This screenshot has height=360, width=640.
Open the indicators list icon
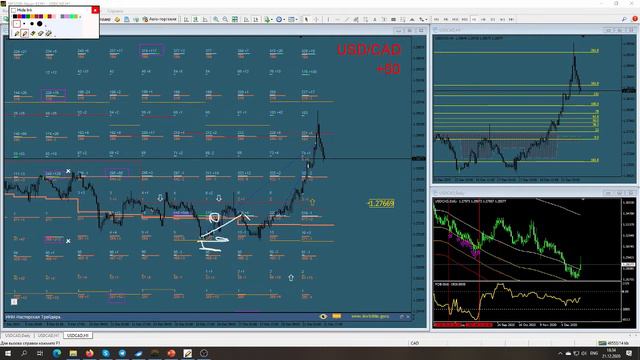click(x=267, y=19)
